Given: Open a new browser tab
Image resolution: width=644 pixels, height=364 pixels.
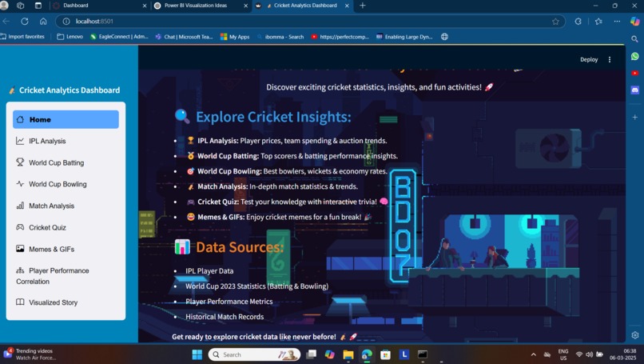Looking at the screenshot, I should pos(362,6).
